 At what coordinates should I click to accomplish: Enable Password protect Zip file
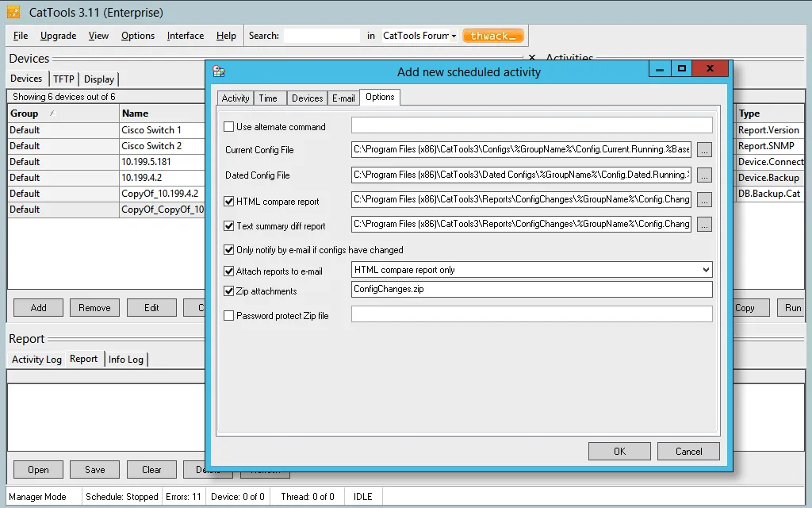point(229,314)
